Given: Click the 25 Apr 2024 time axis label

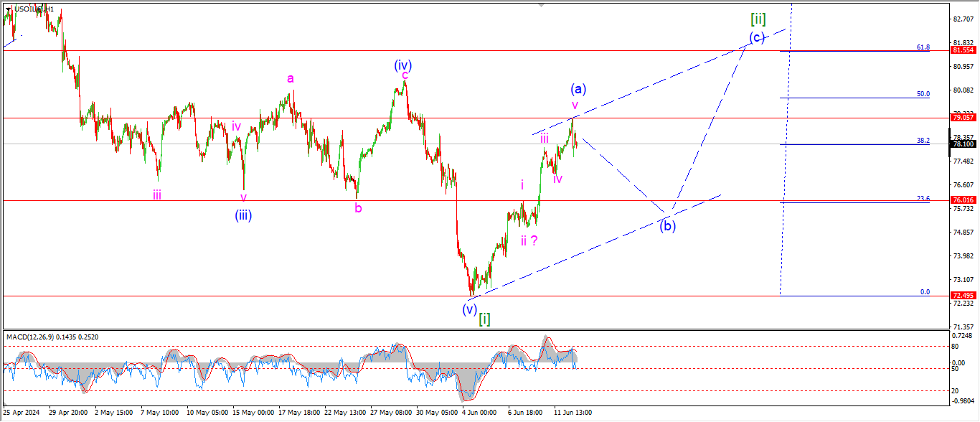Looking at the screenshot, I should pos(21,413).
